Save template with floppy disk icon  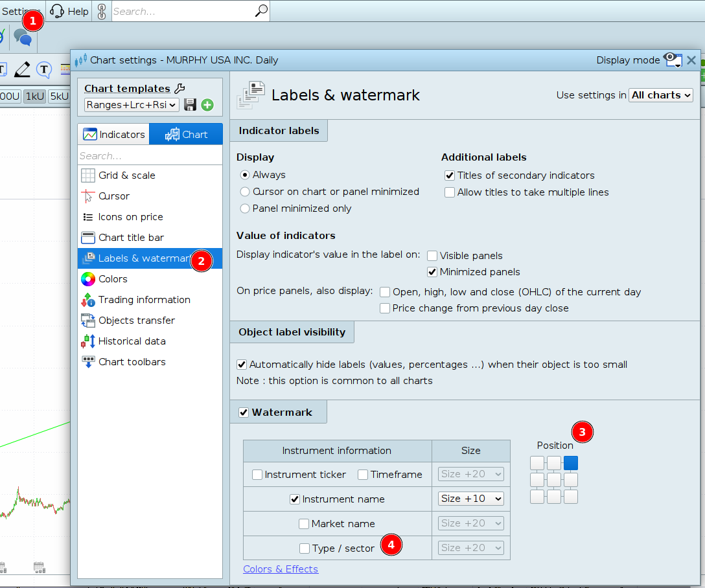[x=191, y=105]
